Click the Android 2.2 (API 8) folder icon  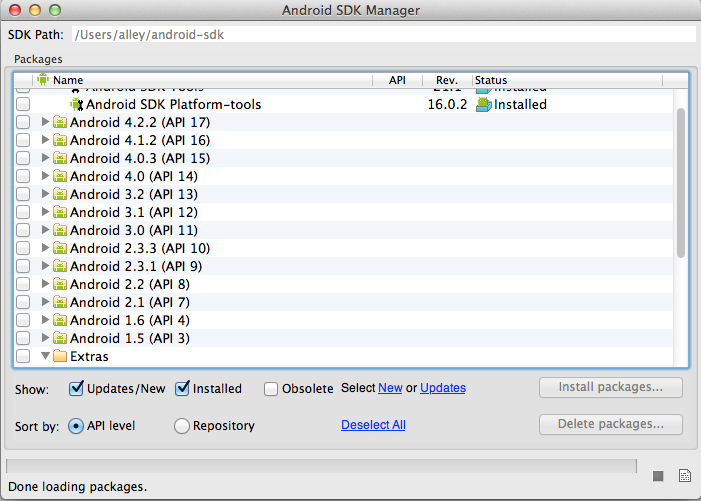(60, 284)
